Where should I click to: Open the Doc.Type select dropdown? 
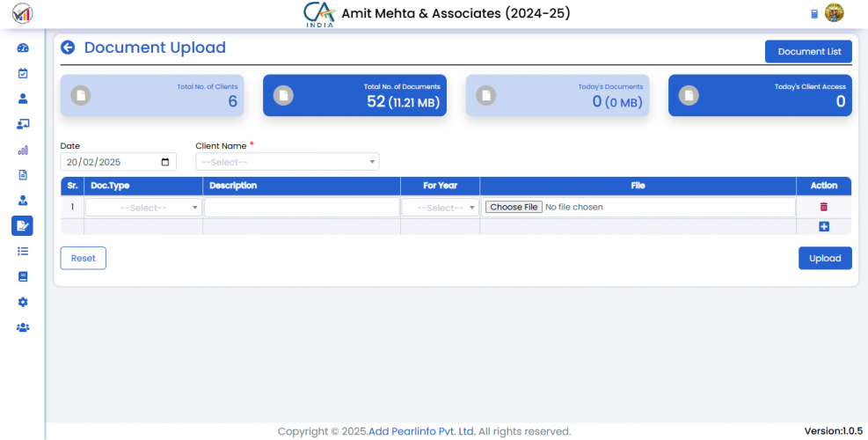[x=143, y=208]
